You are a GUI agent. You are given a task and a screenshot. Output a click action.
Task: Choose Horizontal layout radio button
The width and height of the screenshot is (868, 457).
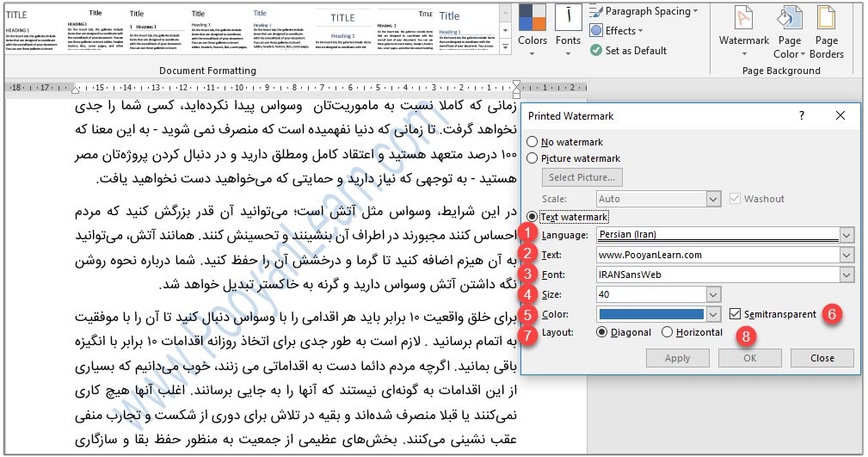[x=668, y=332]
